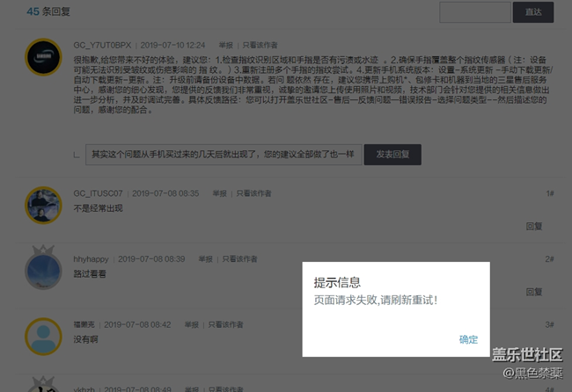Image resolution: width=572 pixels, height=392 pixels.
Task: Open 福懒克 default avatar
Action: point(43,337)
